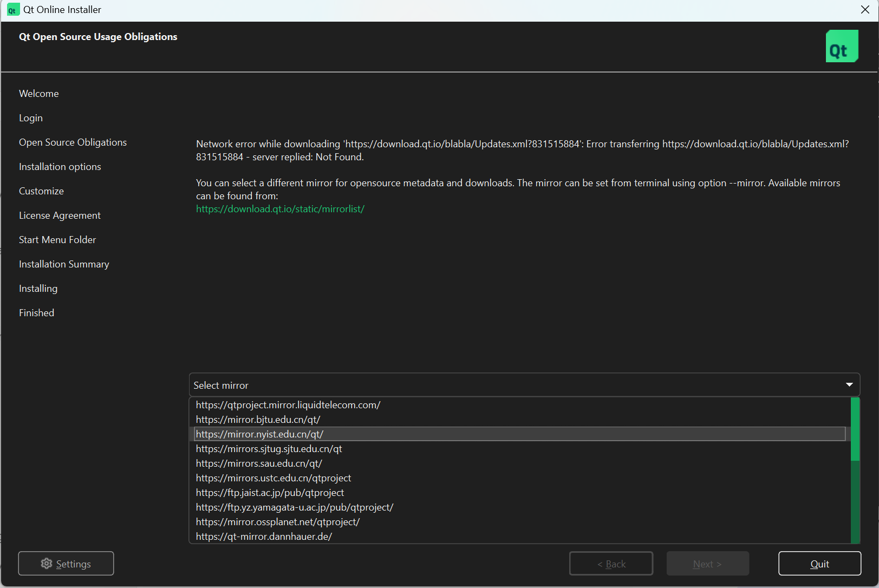Click Open Source Obligations step

[73, 142]
